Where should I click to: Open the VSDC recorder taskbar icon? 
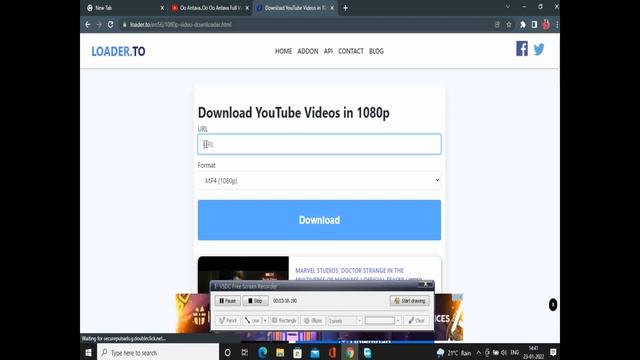[367, 353]
